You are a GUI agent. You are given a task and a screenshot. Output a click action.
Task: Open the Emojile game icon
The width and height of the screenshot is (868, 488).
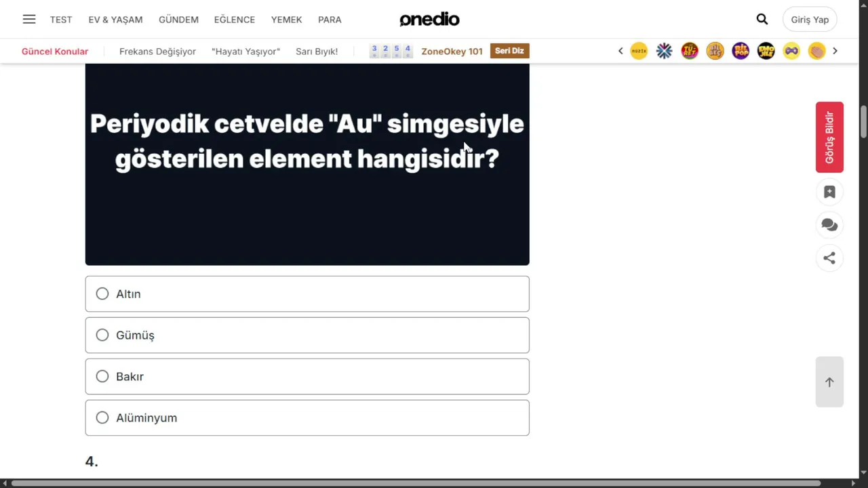tap(766, 51)
